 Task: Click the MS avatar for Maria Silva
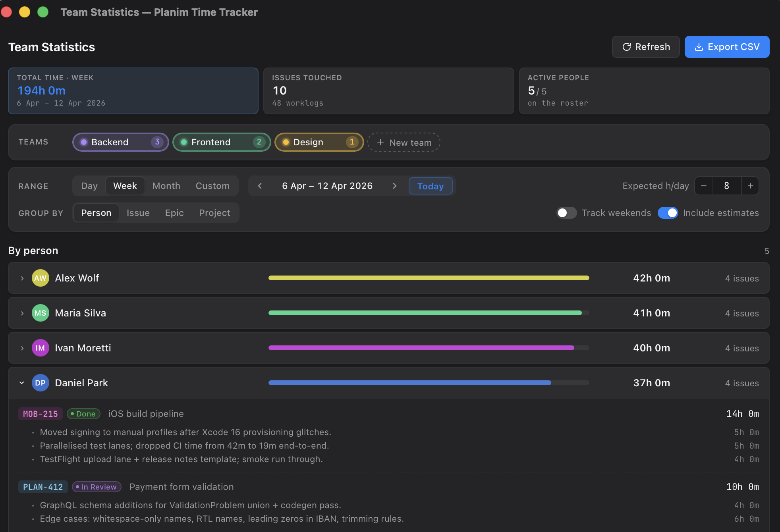[40, 313]
